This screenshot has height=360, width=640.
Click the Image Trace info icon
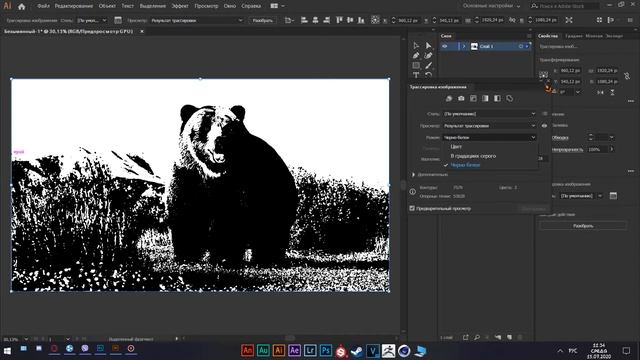[x=413, y=192]
